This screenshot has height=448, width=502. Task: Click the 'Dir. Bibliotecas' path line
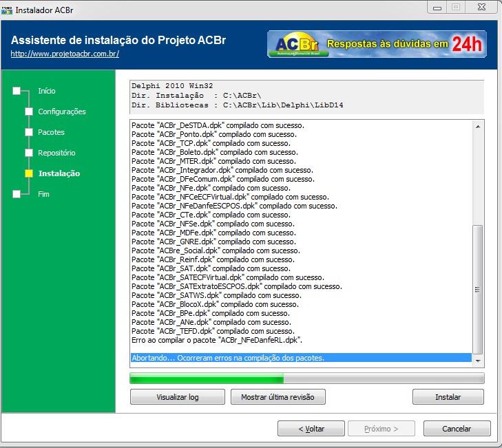(x=238, y=105)
